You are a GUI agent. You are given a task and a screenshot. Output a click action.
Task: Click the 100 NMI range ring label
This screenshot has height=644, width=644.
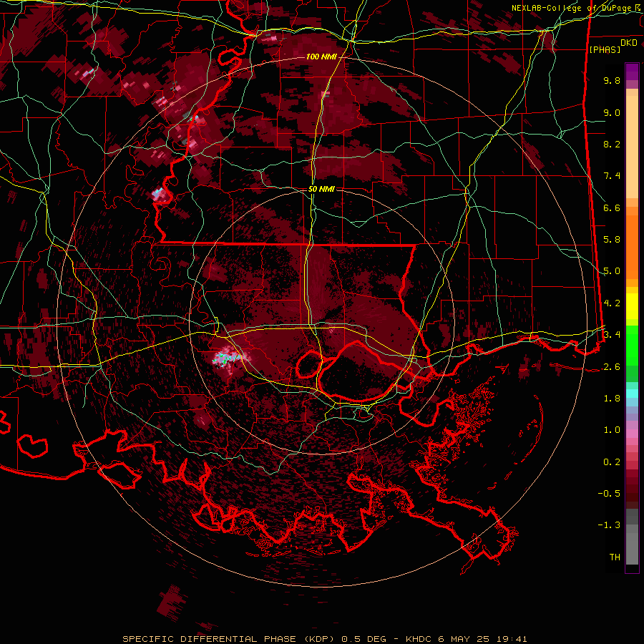click(321, 57)
